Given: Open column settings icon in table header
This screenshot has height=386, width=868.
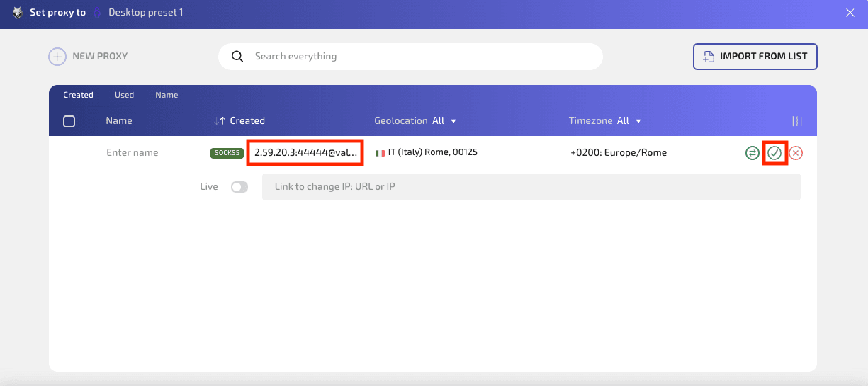Looking at the screenshot, I should click(797, 121).
